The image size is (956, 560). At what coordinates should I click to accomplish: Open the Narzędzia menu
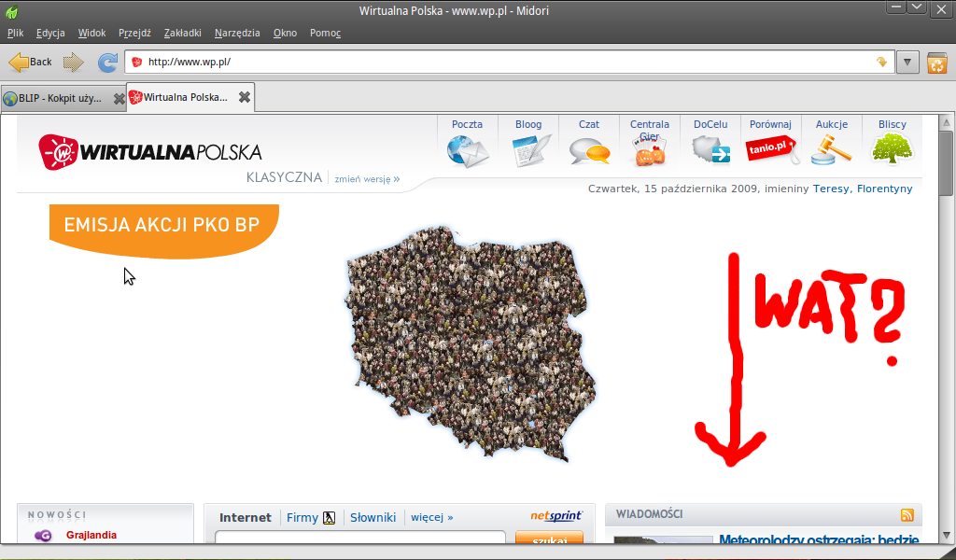click(237, 33)
